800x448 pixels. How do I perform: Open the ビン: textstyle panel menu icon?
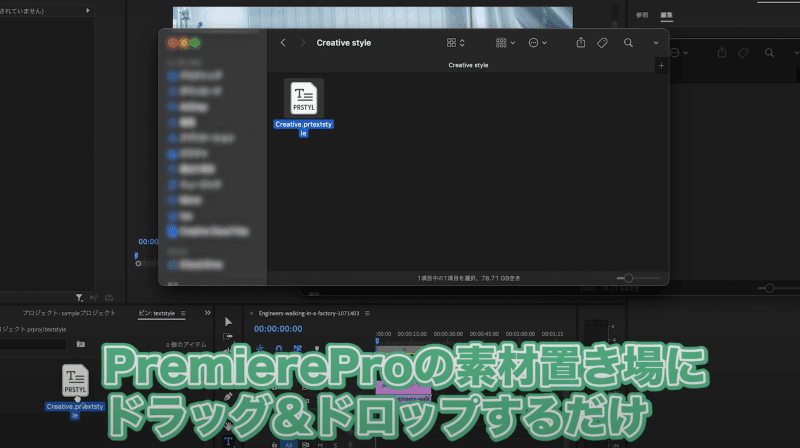(x=183, y=313)
